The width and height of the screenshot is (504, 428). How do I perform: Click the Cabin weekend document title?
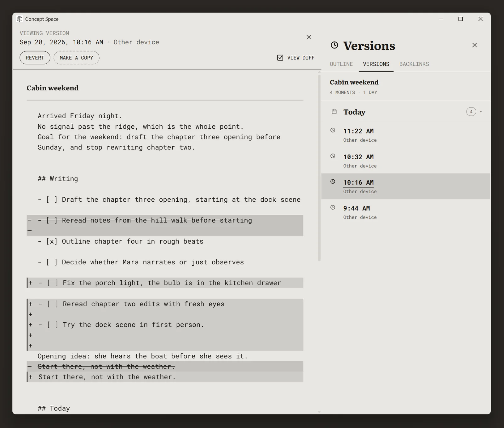pyautogui.click(x=53, y=88)
